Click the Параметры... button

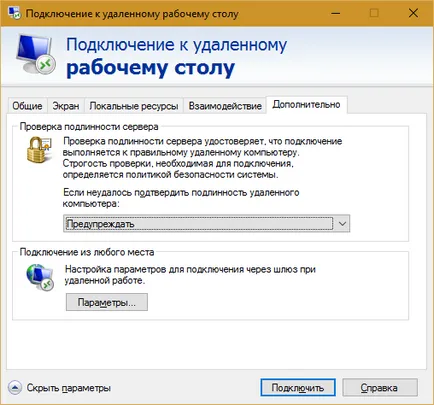coord(107,302)
